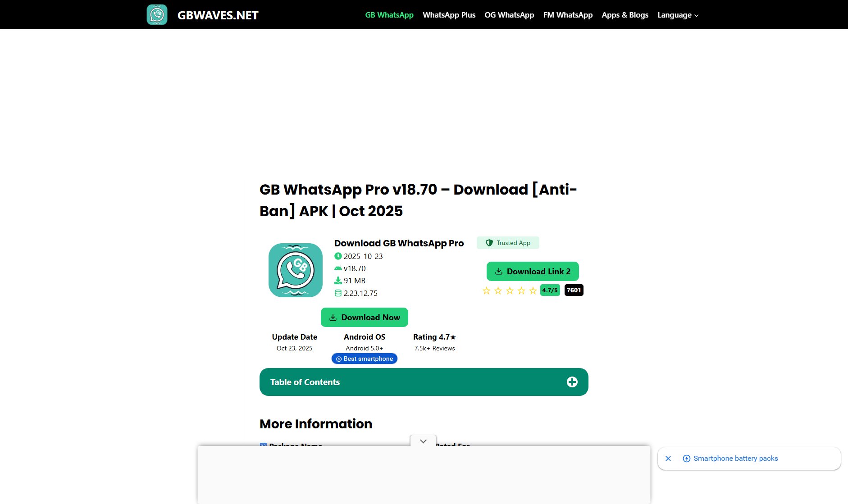
Task: Open the GB WhatsApp nav item
Action: coord(389,15)
